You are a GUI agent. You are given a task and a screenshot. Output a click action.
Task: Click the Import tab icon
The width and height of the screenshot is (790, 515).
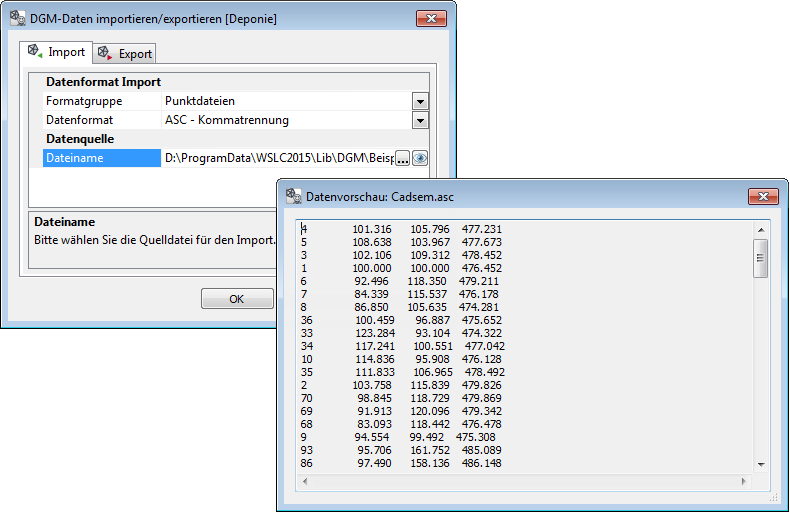click(x=34, y=51)
